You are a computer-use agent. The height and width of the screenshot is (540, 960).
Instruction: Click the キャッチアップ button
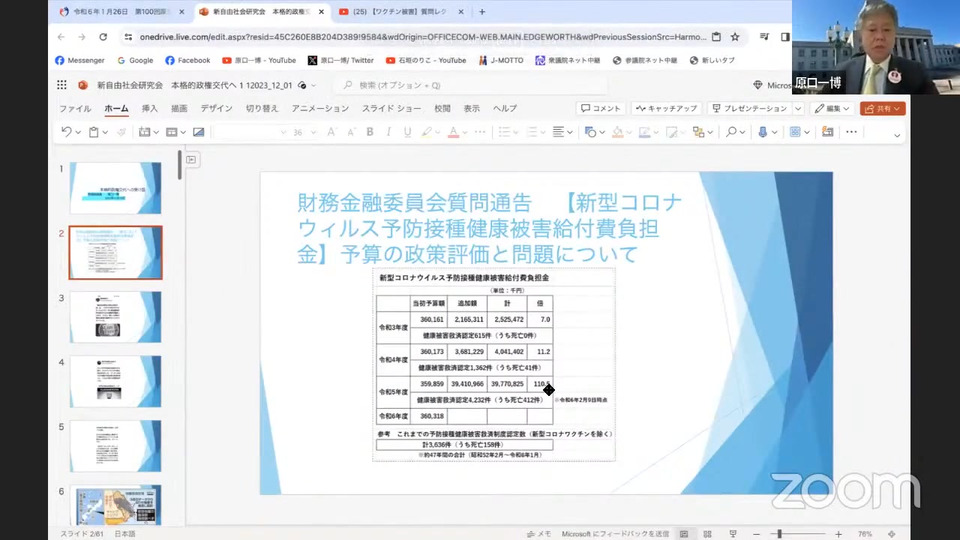point(667,108)
